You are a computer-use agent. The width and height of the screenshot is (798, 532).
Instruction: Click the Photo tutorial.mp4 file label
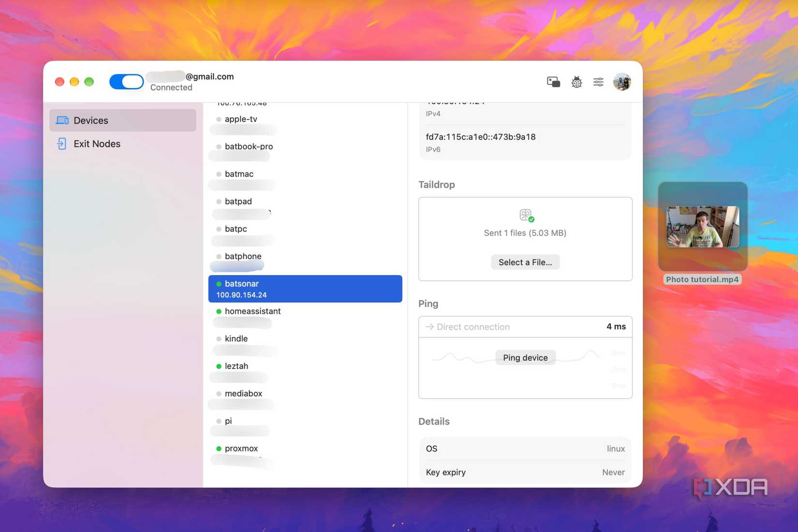(702, 280)
